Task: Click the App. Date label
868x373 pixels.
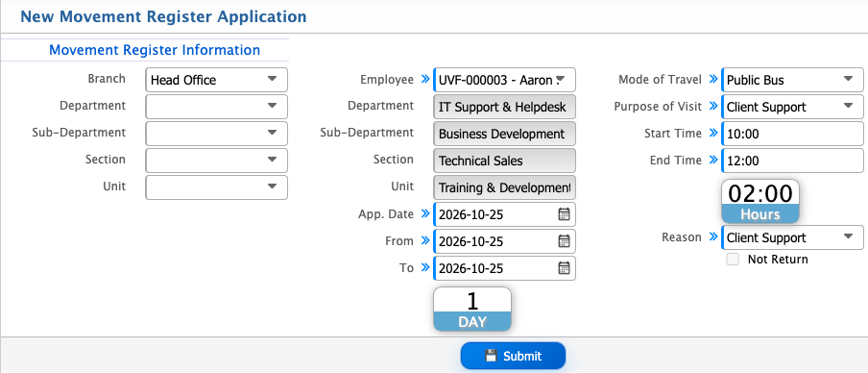Action: click(x=386, y=214)
